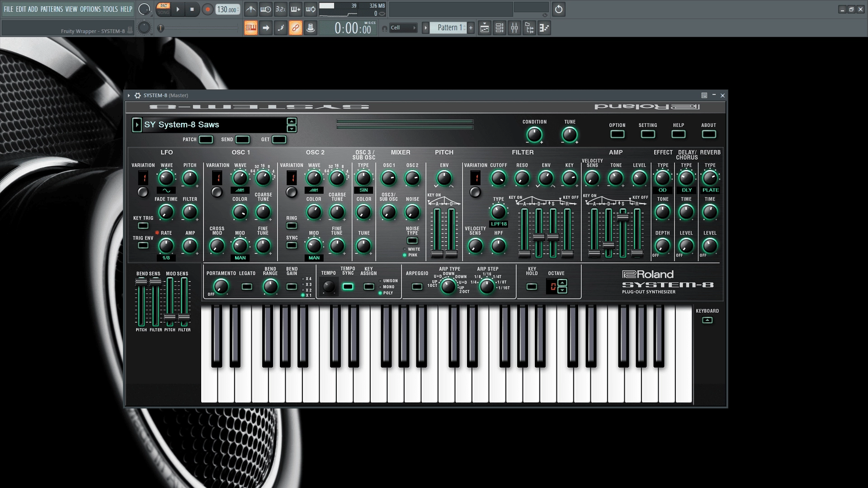This screenshot has height=488, width=868.
Task: Toggle typing keyboard to piano icon
Action: (251, 28)
